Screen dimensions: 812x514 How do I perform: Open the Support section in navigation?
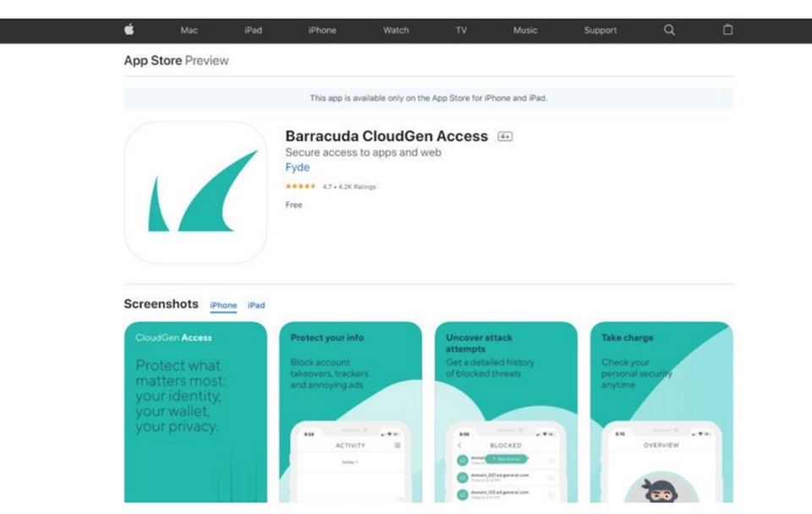(x=600, y=30)
